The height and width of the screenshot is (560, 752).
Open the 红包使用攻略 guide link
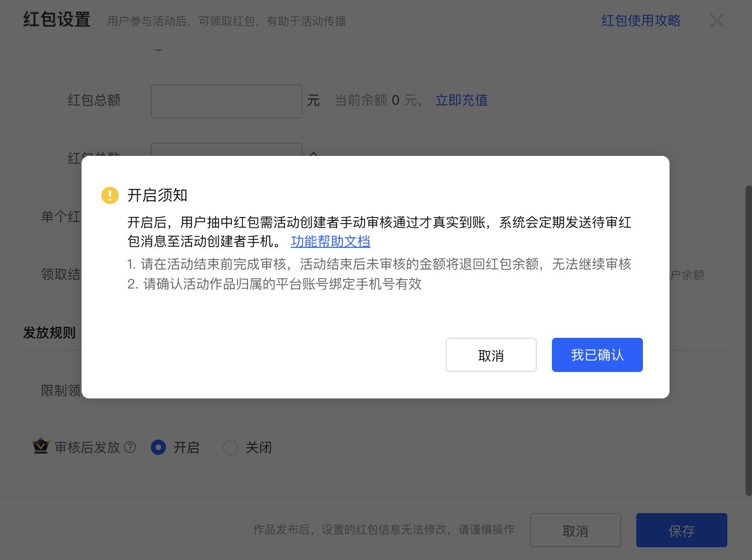pos(641,20)
